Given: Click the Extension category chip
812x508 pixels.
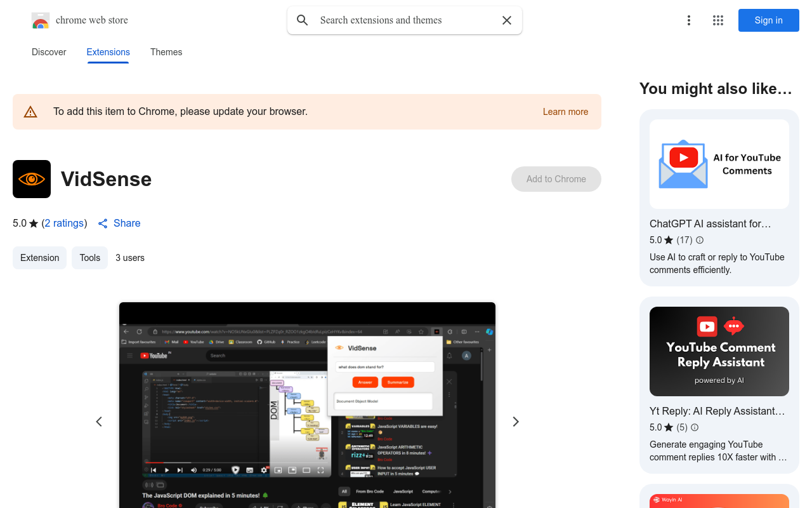Looking at the screenshot, I should click(39, 258).
